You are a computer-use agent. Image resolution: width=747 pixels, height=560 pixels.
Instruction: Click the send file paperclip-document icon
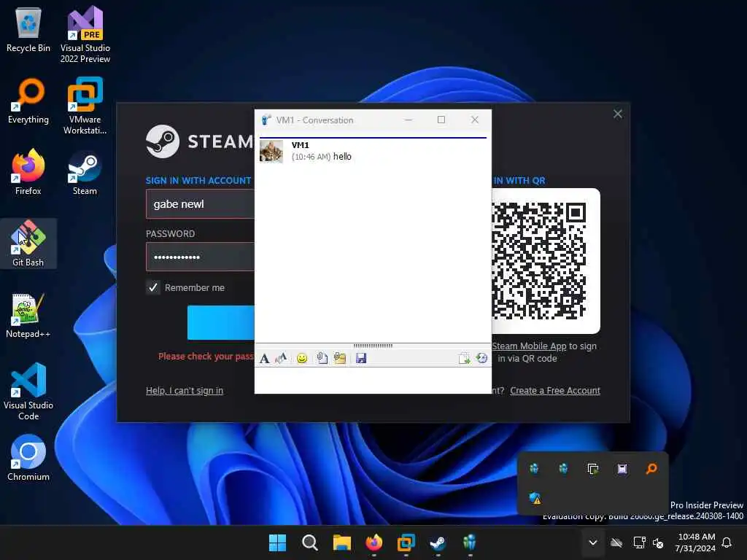coord(322,358)
